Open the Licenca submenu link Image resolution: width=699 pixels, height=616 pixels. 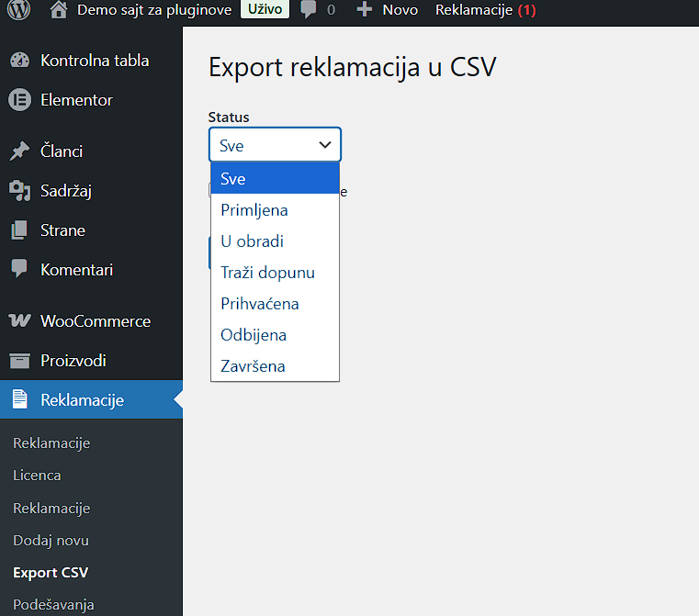[37, 476]
